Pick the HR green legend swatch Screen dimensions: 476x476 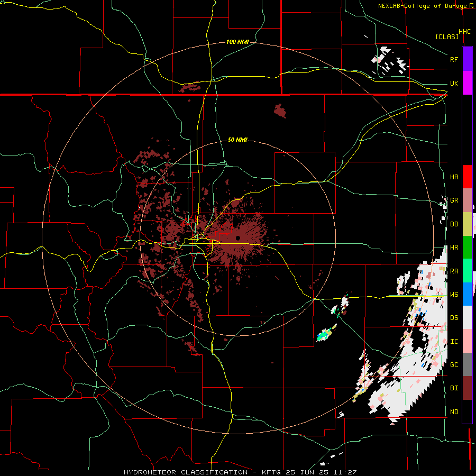tap(467, 248)
